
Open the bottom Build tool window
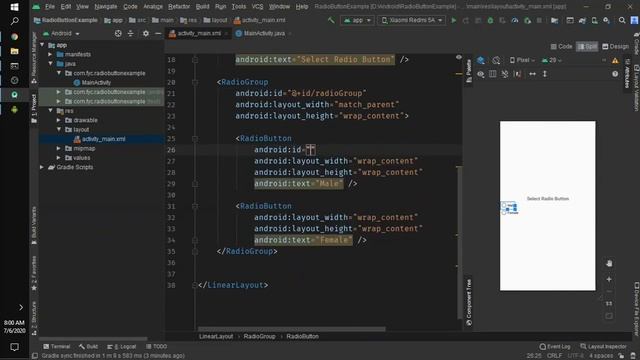click(x=89, y=347)
